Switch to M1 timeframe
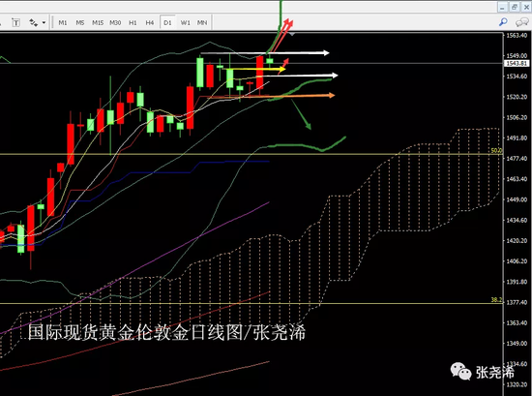Image resolution: width=532 pixels, height=396 pixels. (63, 23)
